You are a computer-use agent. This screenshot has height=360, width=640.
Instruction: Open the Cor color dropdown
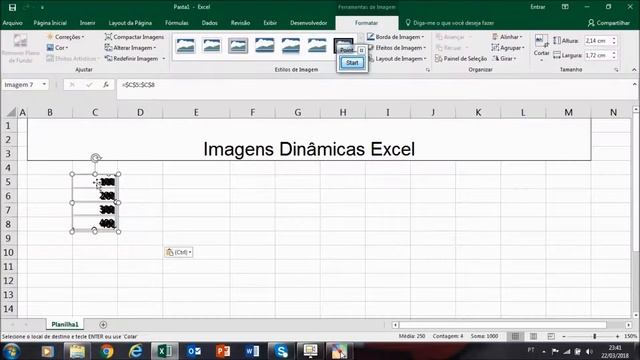[57, 48]
